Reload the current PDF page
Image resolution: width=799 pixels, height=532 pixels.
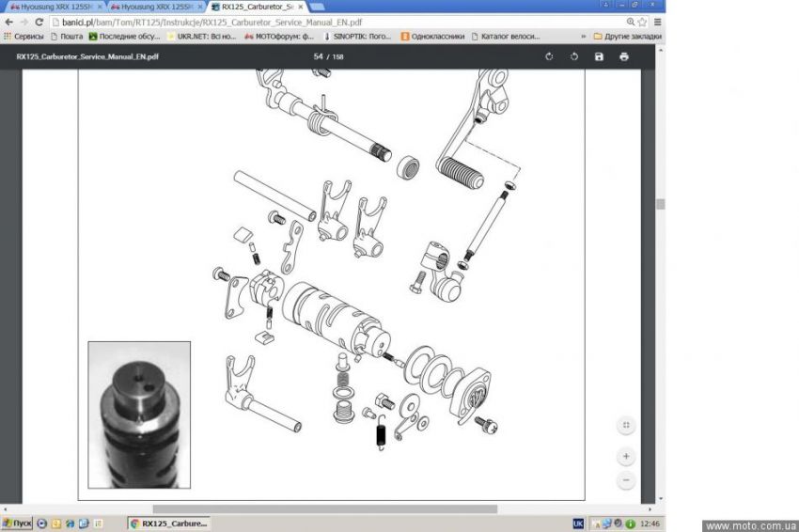tap(39, 22)
